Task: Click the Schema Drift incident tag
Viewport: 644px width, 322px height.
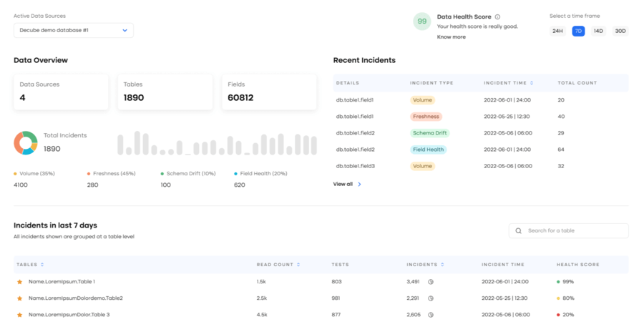Action: point(429,133)
